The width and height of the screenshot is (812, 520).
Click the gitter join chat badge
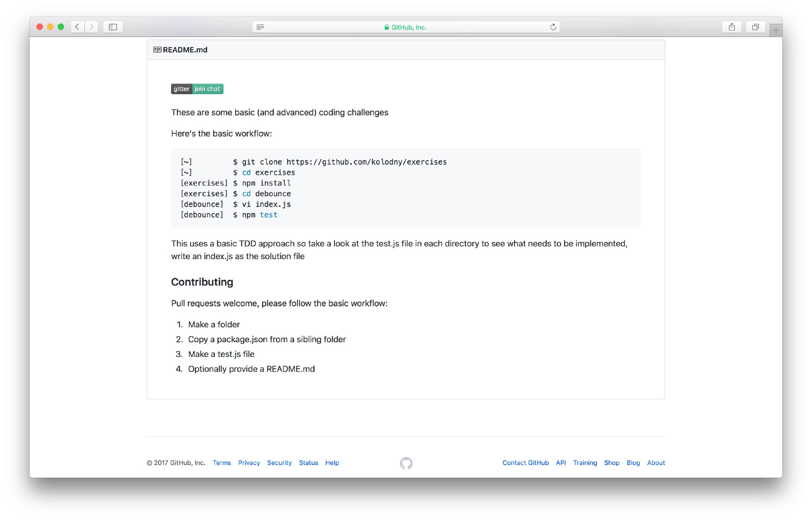(x=197, y=89)
